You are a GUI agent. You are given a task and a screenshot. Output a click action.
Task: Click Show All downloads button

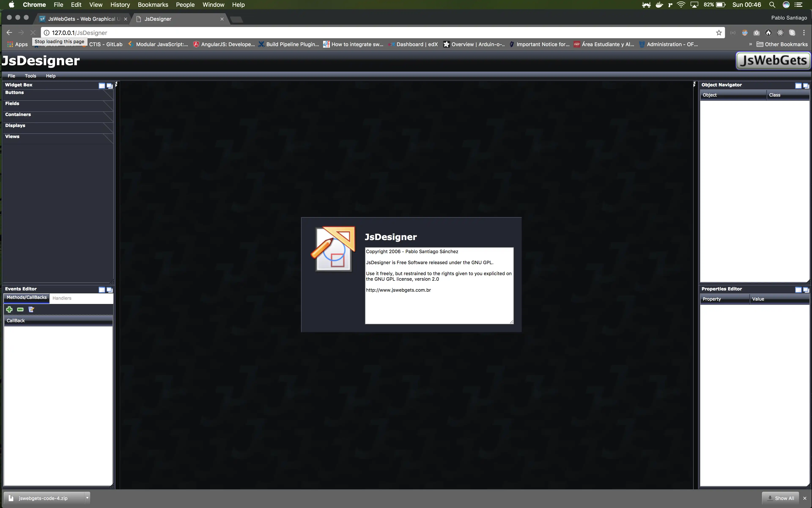781,498
